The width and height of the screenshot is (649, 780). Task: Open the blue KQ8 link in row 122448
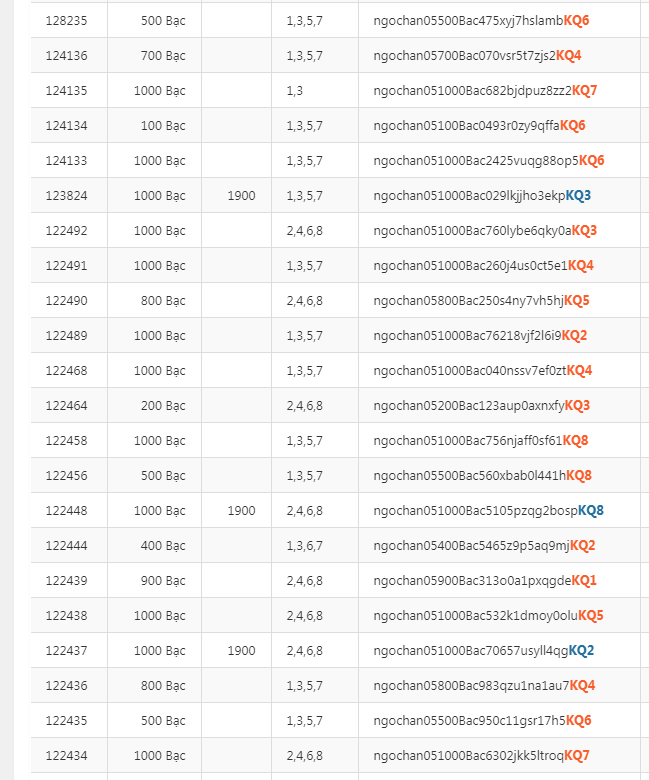[591, 510]
